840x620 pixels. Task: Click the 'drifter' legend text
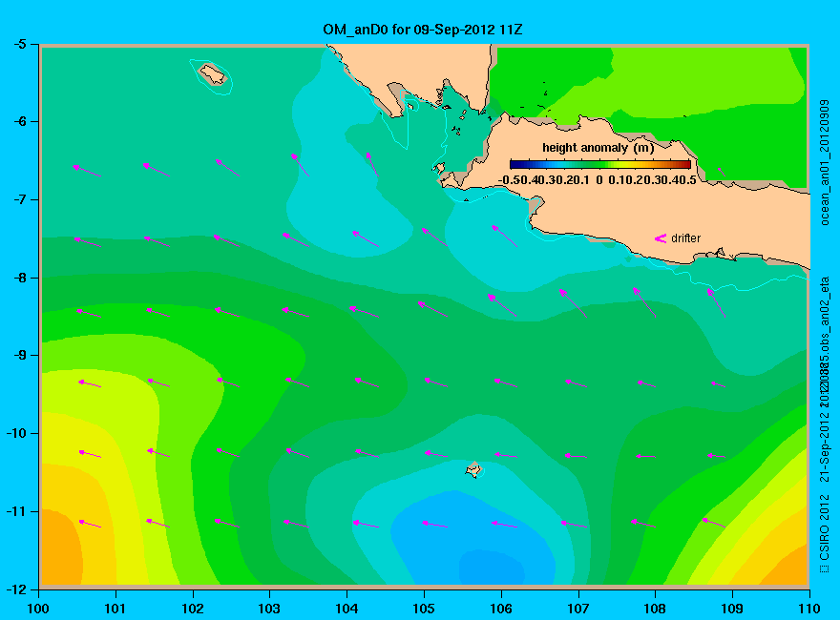tap(685, 238)
